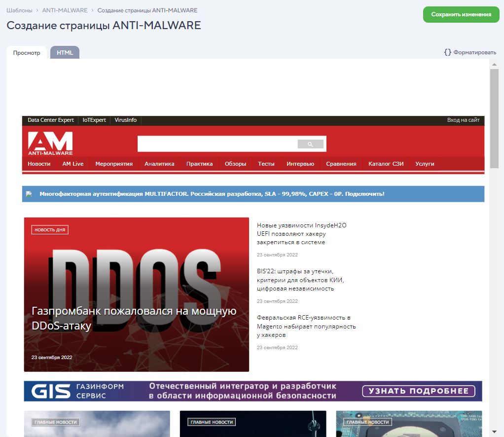
Task: Switch to the Просмотр tab
Action: coord(27,53)
